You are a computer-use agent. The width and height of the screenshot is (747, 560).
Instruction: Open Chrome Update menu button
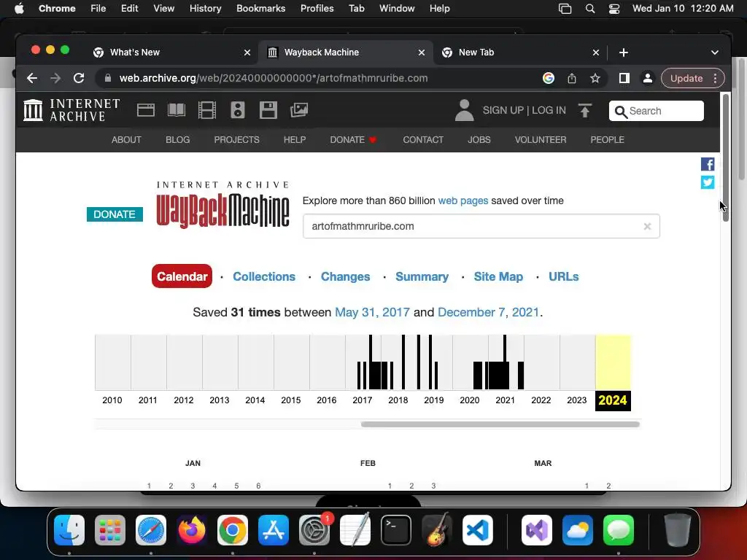[x=693, y=78]
